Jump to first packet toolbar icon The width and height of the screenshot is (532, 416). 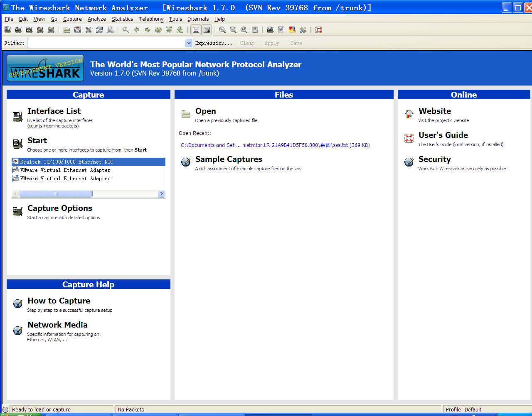[x=169, y=30]
